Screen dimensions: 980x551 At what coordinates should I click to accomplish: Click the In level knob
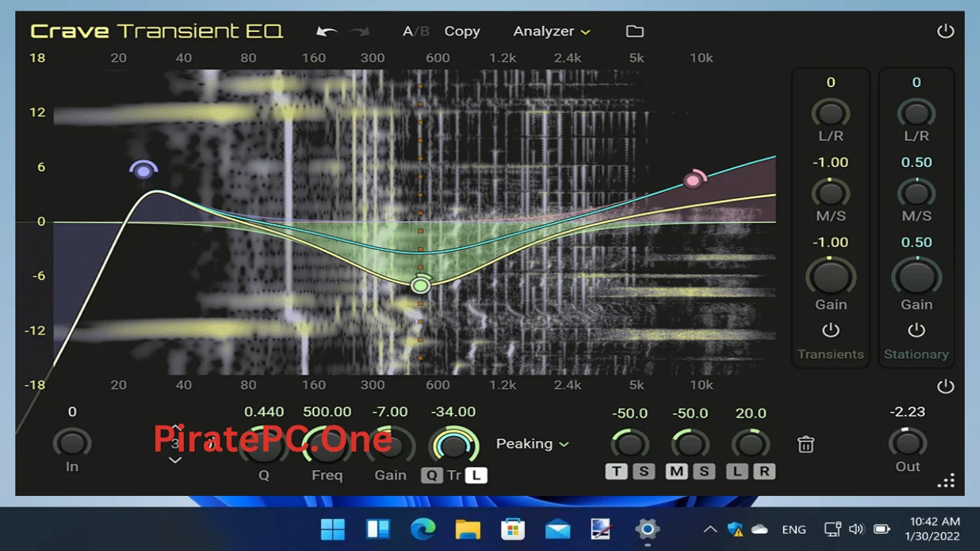pos(72,442)
